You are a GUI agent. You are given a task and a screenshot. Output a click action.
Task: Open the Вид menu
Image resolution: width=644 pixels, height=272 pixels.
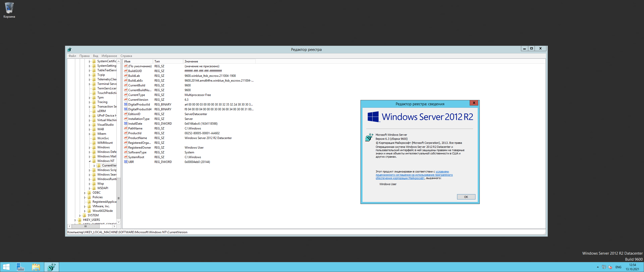pyautogui.click(x=96, y=56)
